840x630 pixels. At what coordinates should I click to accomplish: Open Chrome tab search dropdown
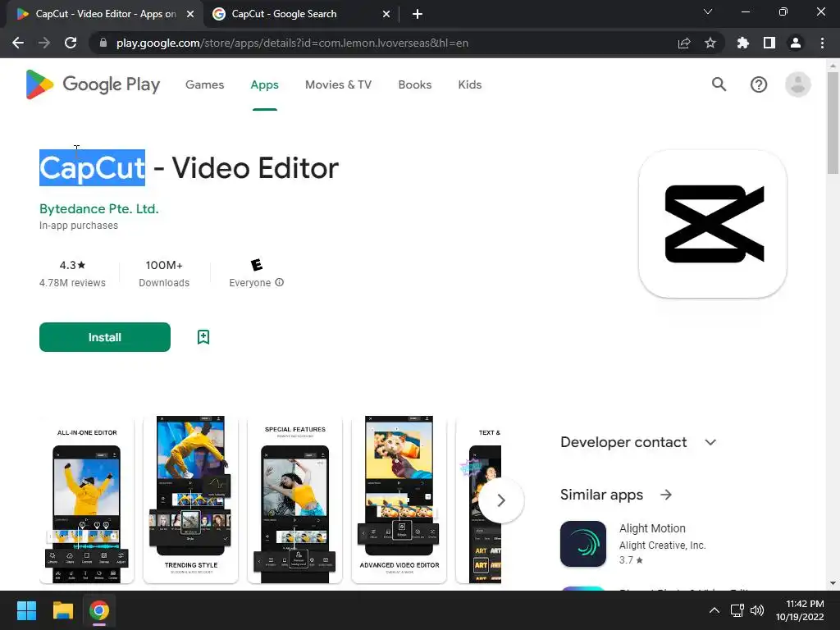point(708,11)
